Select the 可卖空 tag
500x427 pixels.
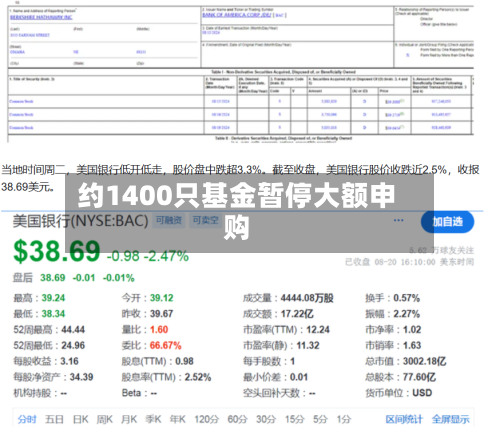(x=205, y=220)
